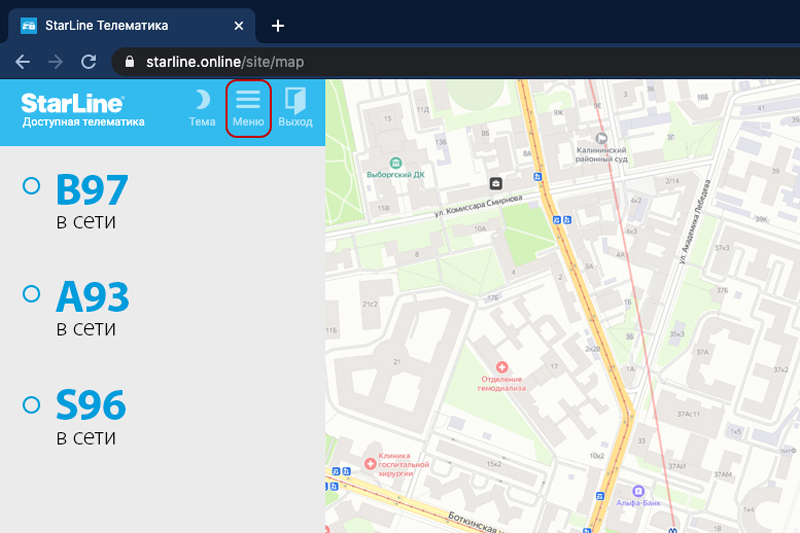Select the B97 device radio circle
This screenshot has height=533, width=800.
tap(31, 186)
